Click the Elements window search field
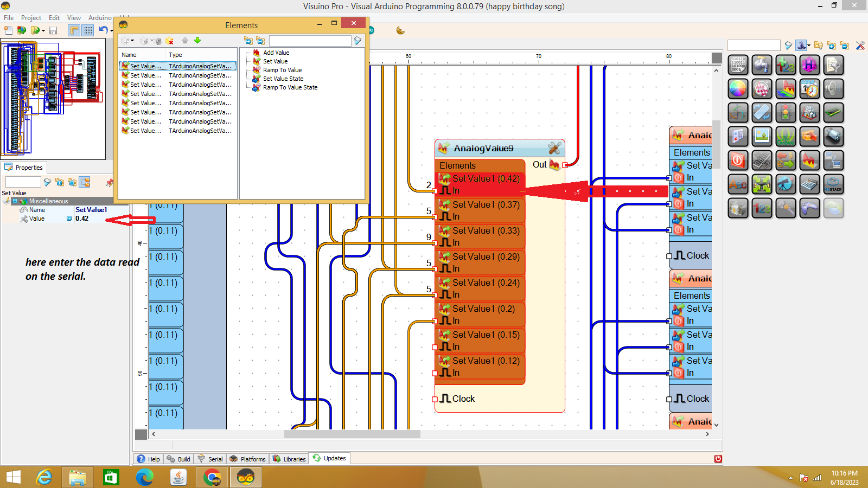Screen dimensions: 868x488 (310, 41)
